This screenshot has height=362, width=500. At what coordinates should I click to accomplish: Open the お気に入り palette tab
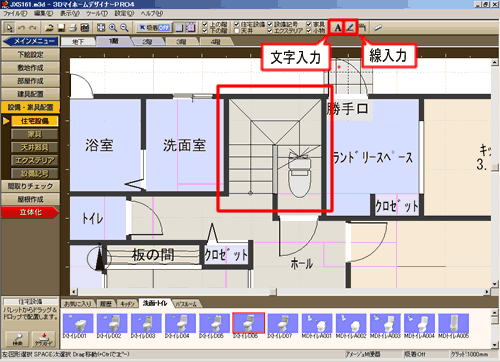(x=78, y=304)
